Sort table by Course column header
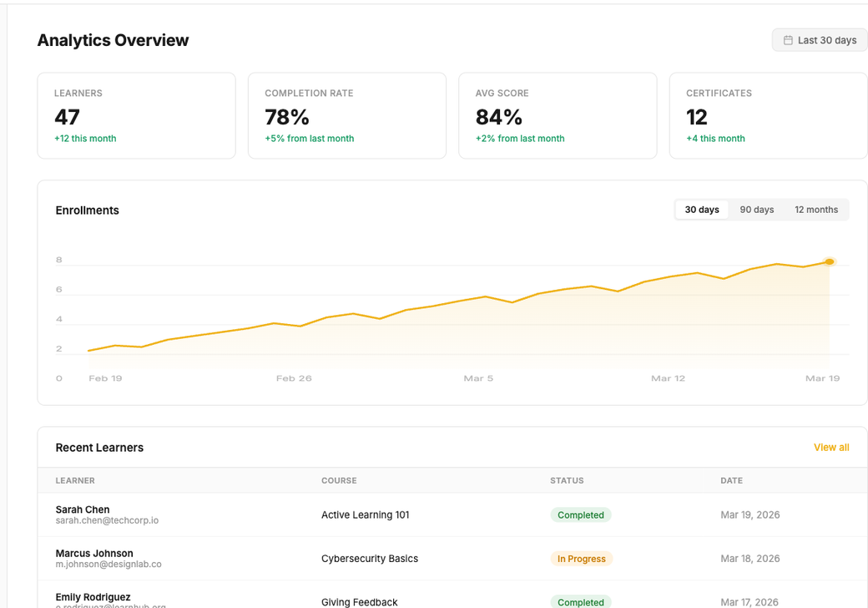868x608 pixels. click(x=339, y=480)
